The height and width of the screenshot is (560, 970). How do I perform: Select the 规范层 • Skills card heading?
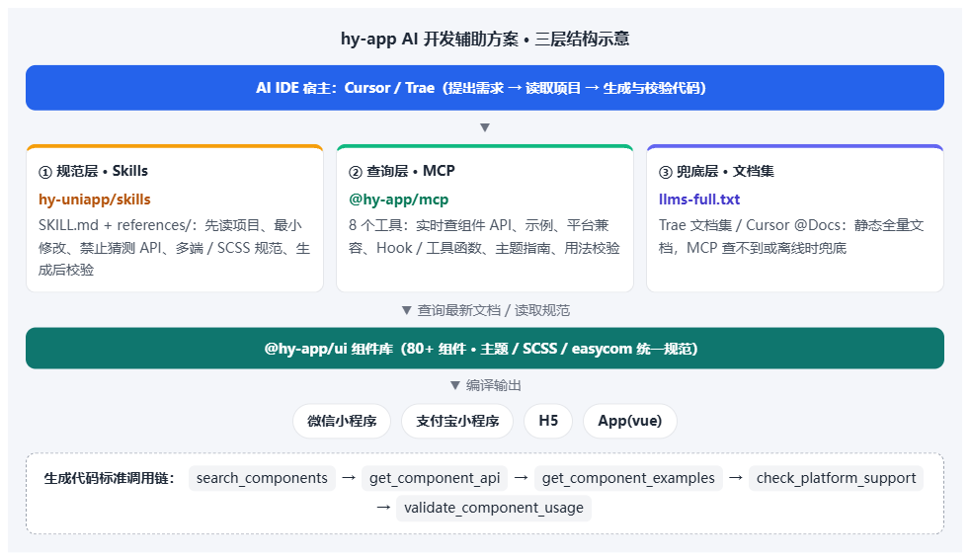click(x=94, y=171)
